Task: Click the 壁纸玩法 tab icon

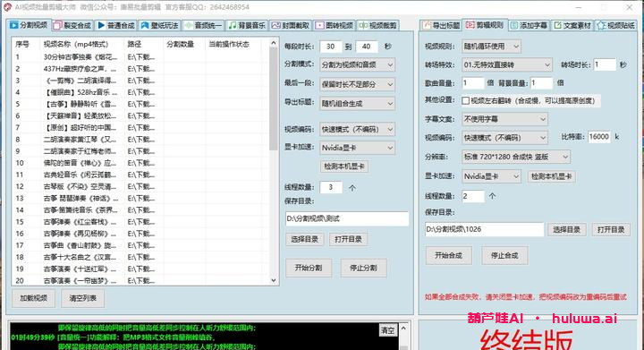Action: 145,25
